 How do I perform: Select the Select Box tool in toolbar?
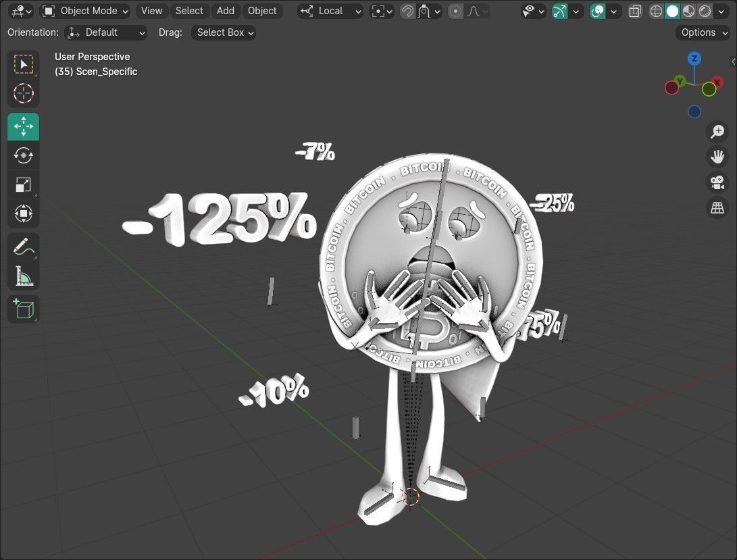(23, 64)
